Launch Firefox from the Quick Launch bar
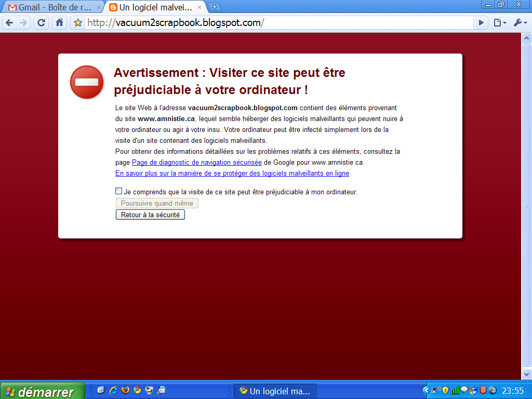Viewport: 532px width, 399px height. [125, 390]
